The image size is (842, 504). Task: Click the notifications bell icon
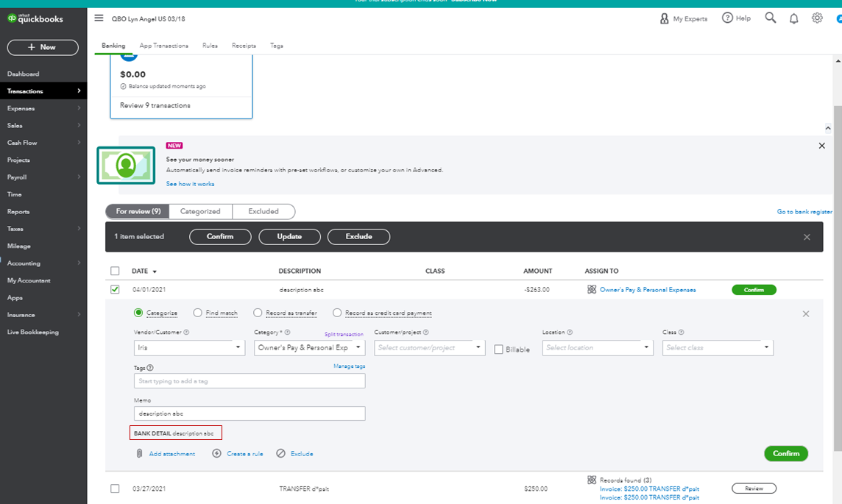click(x=793, y=18)
